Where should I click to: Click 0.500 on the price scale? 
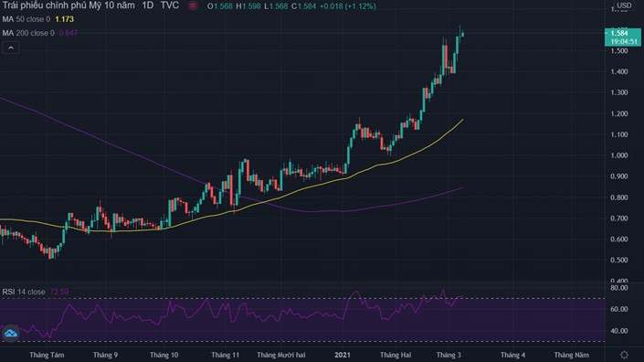click(619, 261)
